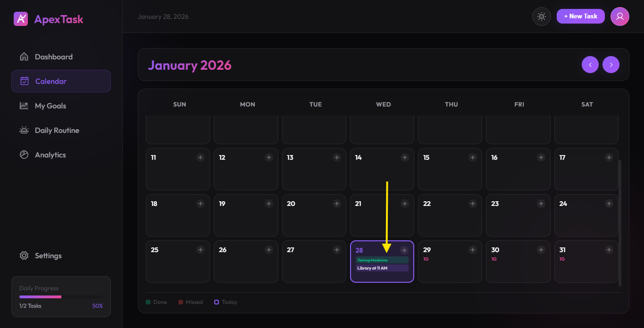
Task: Create a task with New Task button
Action: pyautogui.click(x=580, y=16)
